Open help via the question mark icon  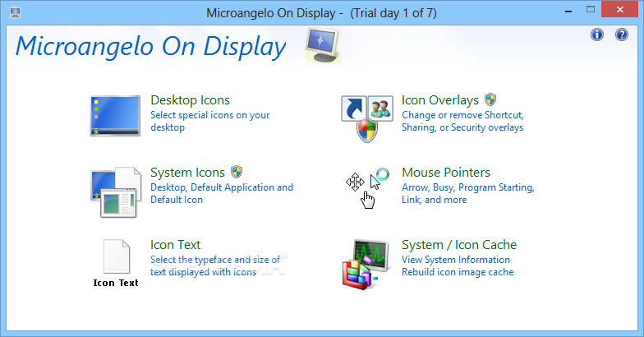click(622, 35)
